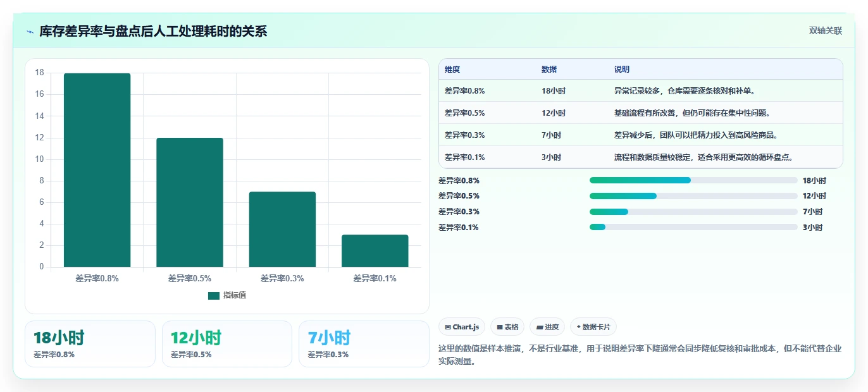Screen dimensions: 868x392
Task: Click table cell 差异率0.3%
Action: click(x=465, y=135)
